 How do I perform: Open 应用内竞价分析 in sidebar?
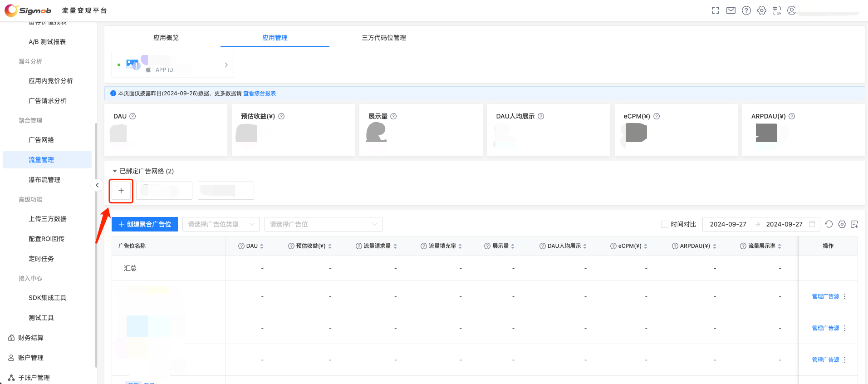tap(51, 81)
